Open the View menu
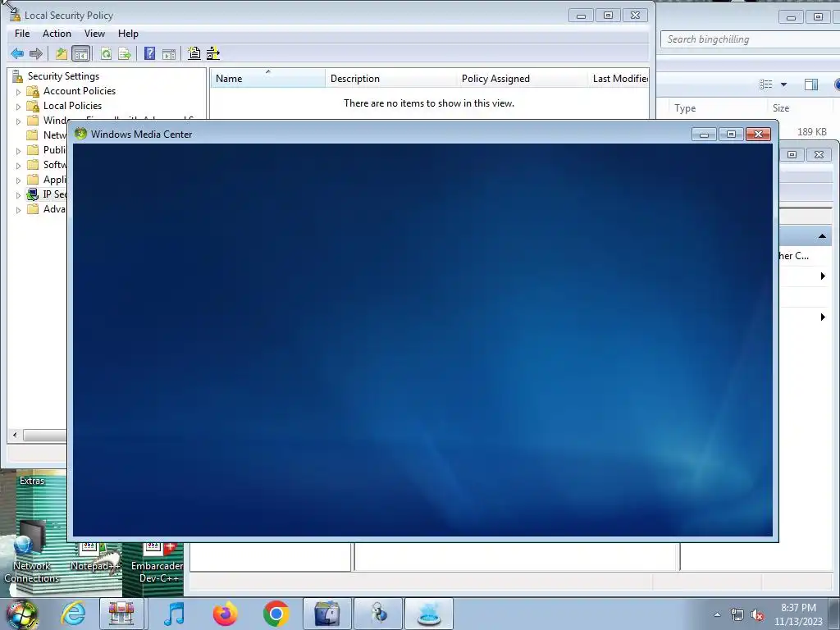The width and height of the screenshot is (840, 630). point(94,33)
